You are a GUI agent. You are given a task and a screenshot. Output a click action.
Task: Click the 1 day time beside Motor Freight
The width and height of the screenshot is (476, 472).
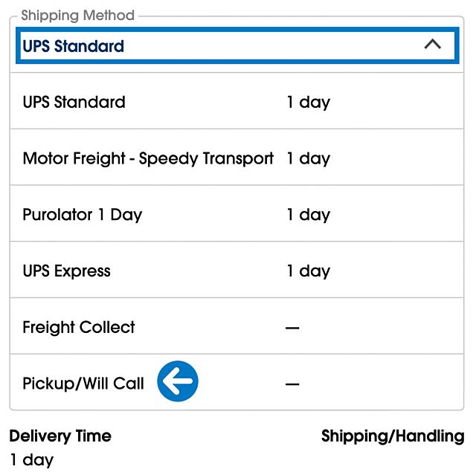[308, 159]
